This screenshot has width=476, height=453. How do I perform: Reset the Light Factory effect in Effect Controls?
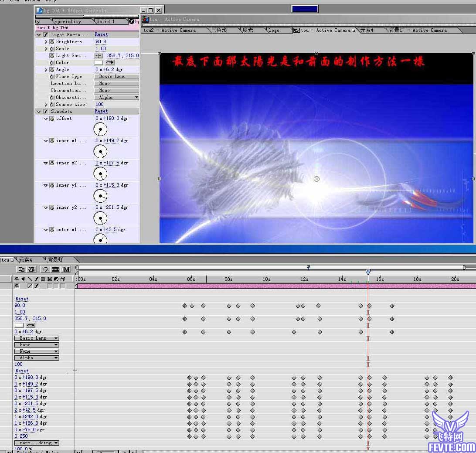point(101,34)
